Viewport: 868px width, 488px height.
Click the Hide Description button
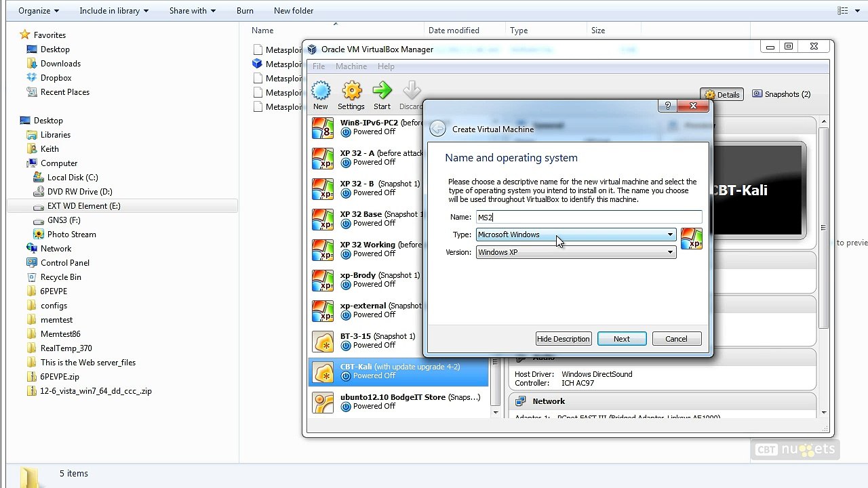[x=564, y=339]
